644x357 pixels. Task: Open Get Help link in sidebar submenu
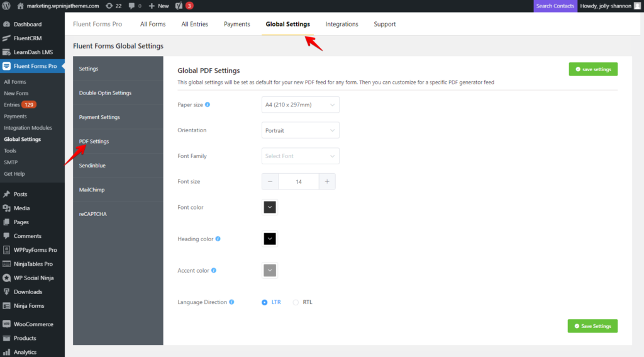pyautogui.click(x=14, y=174)
